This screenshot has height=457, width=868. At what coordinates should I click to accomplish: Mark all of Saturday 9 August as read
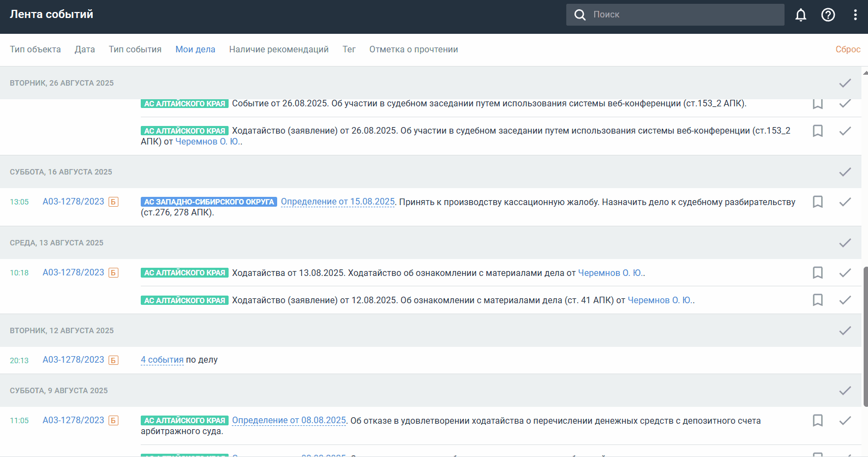[x=845, y=390]
